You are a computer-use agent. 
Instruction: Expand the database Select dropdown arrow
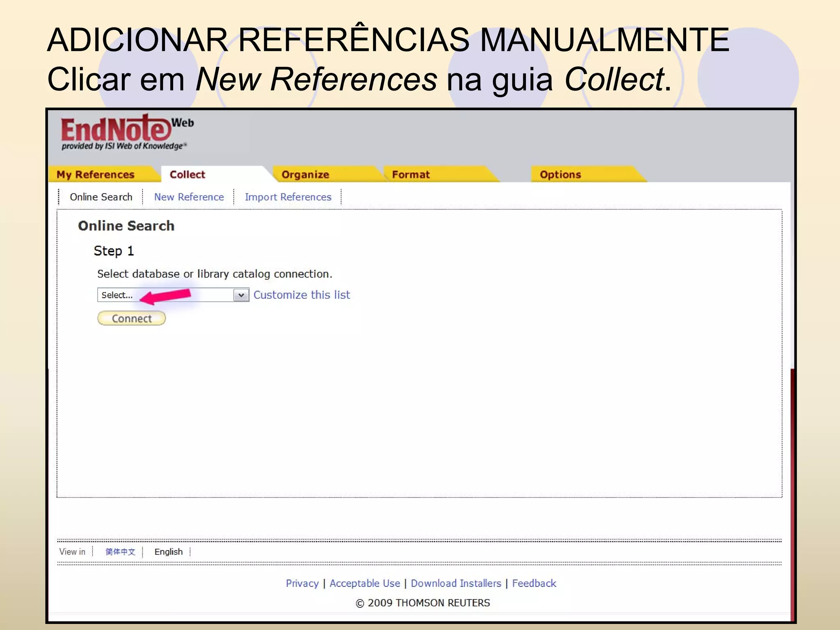click(241, 295)
